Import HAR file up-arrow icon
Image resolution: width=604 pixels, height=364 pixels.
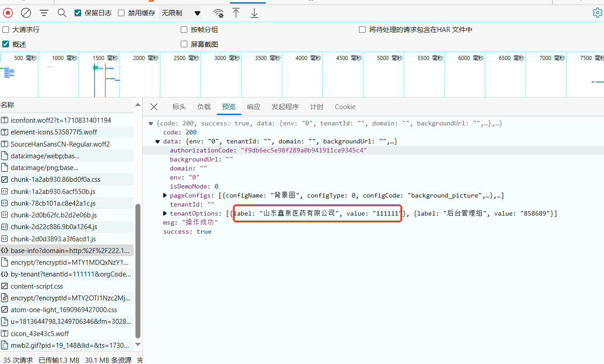coord(236,13)
